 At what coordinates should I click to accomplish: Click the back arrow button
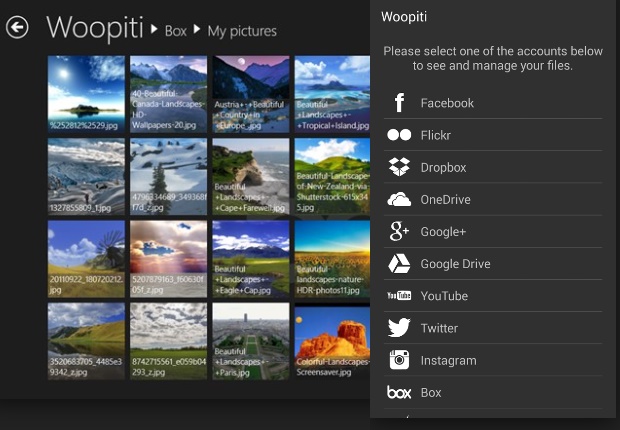click(x=17, y=28)
